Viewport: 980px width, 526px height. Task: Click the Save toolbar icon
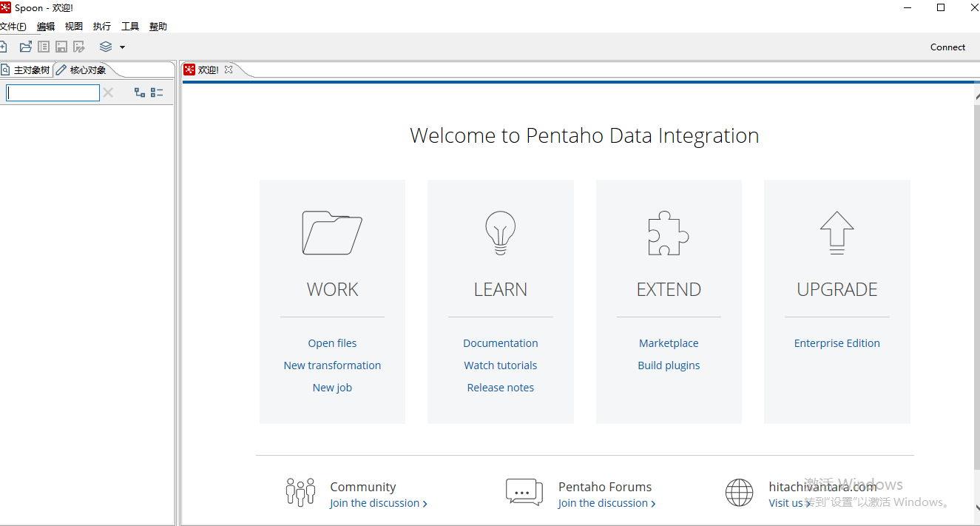pos(61,47)
